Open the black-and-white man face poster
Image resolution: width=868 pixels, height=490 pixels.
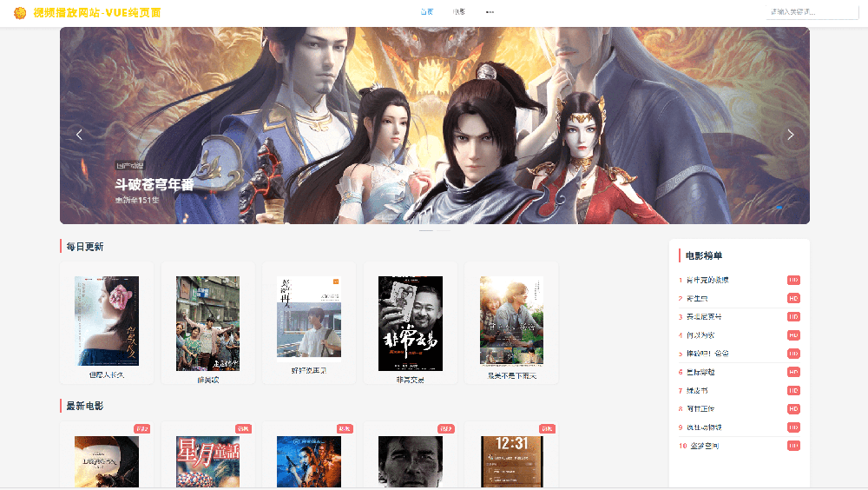coord(411,461)
